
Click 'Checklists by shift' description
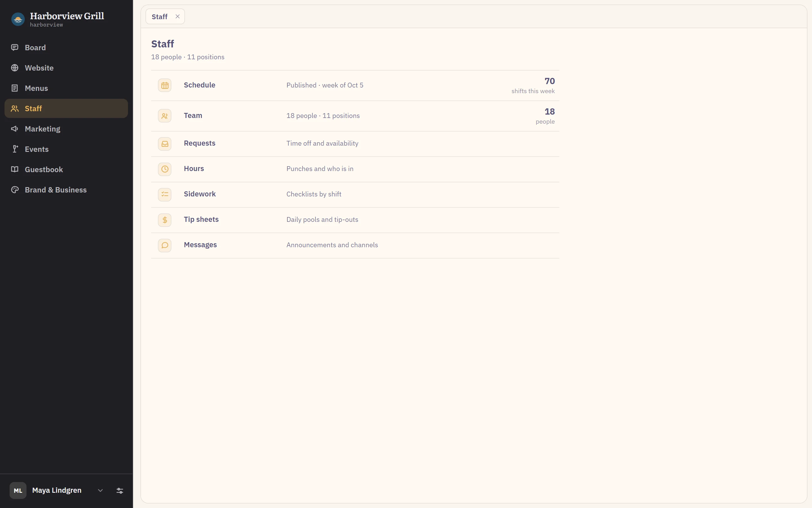click(314, 194)
